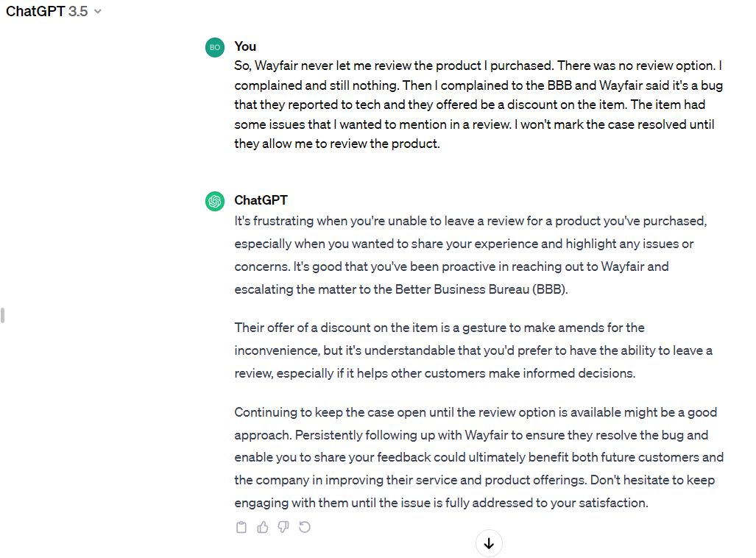756x558 pixels.
Task: Click the paragraph starting "Continuing to keep"
Action: click(478, 457)
